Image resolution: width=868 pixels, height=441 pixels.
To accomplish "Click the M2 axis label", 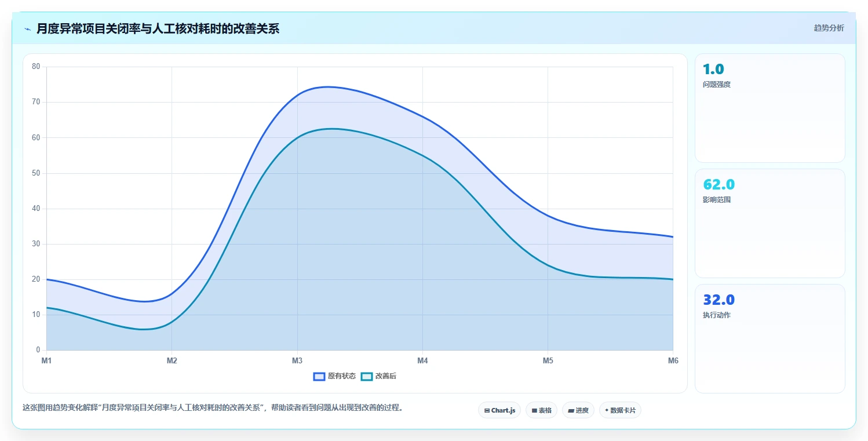I will pyautogui.click(x=172, y=361).
